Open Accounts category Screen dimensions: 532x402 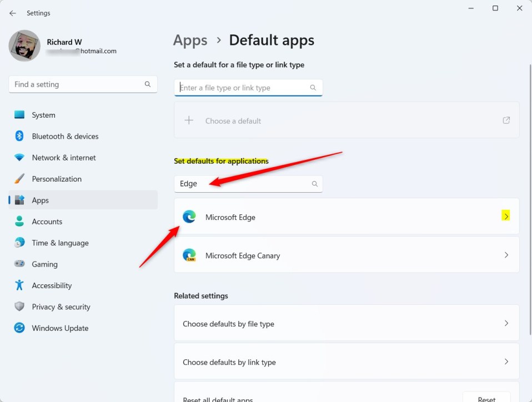pos(83,222)
